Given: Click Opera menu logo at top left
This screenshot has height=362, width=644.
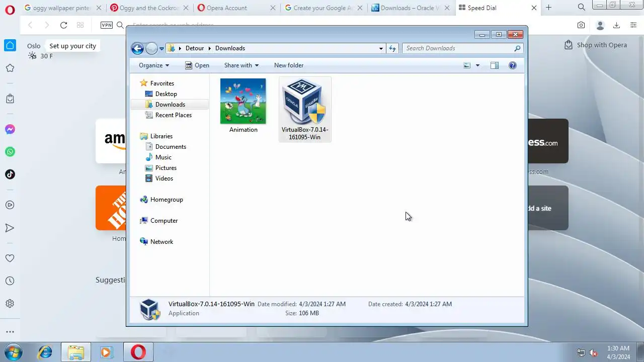Looking at the screenshot, I should pos(10,10).
